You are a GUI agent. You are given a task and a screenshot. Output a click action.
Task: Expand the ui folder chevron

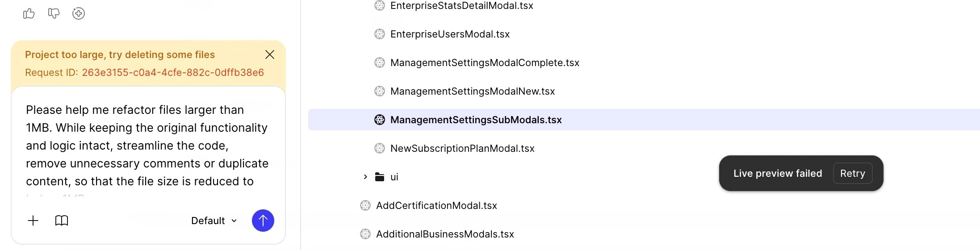[x=365, y=177]
